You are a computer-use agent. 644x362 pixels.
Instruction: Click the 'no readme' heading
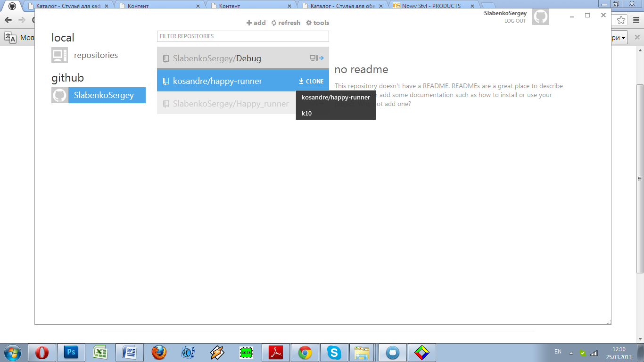(x=361, y=69)
